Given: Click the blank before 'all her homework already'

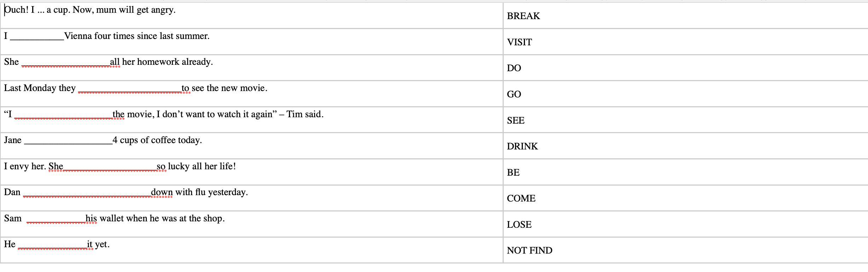Looking at the screenshot, I should coord(66,63).
